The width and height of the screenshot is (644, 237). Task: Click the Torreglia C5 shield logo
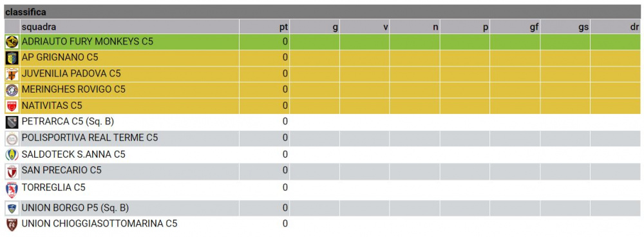(x=12, y=190)
